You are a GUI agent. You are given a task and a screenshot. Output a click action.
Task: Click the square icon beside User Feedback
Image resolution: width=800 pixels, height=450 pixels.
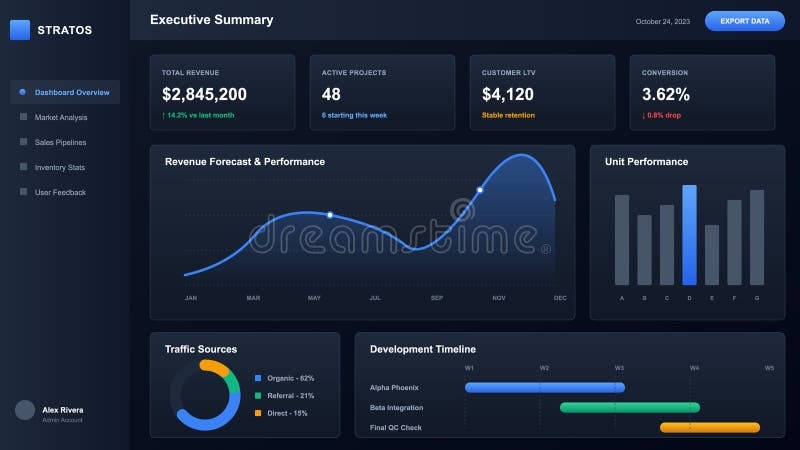(23, 192)
